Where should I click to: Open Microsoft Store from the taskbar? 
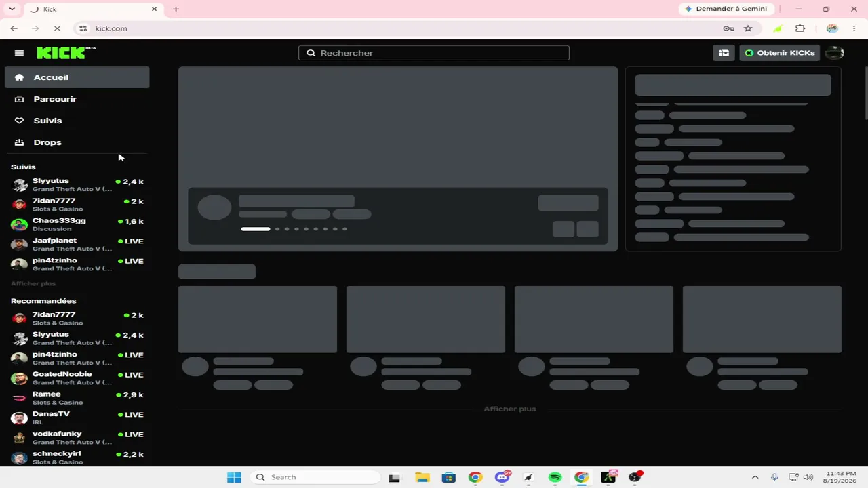448,477
